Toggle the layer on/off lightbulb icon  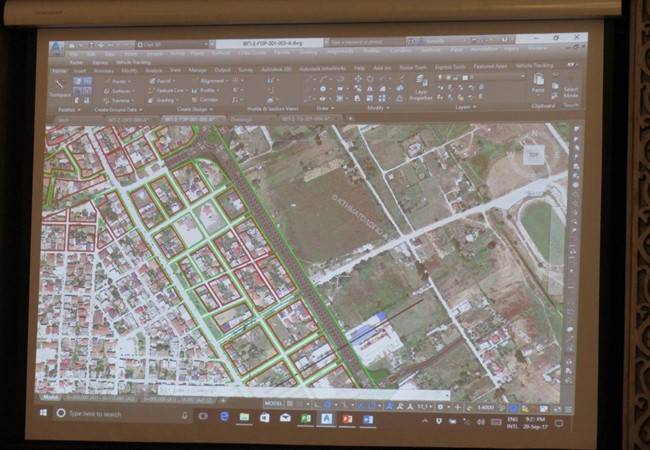[440, 77]
